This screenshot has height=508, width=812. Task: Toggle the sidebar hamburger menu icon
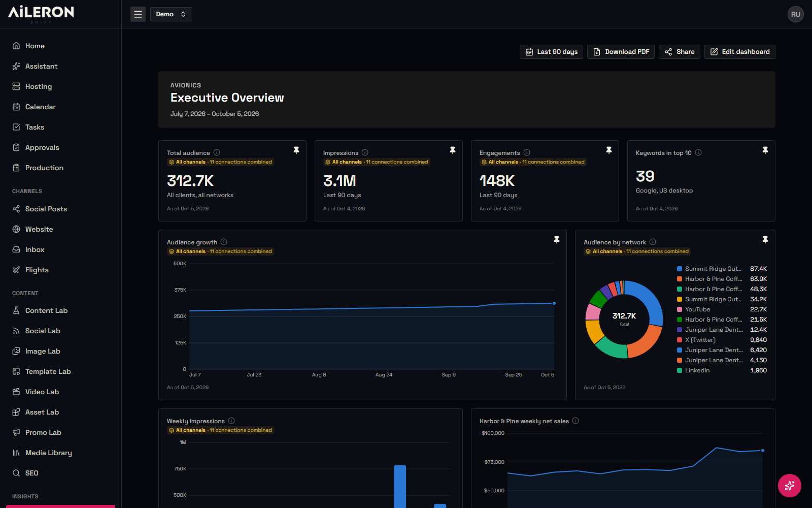pos(138,14)
